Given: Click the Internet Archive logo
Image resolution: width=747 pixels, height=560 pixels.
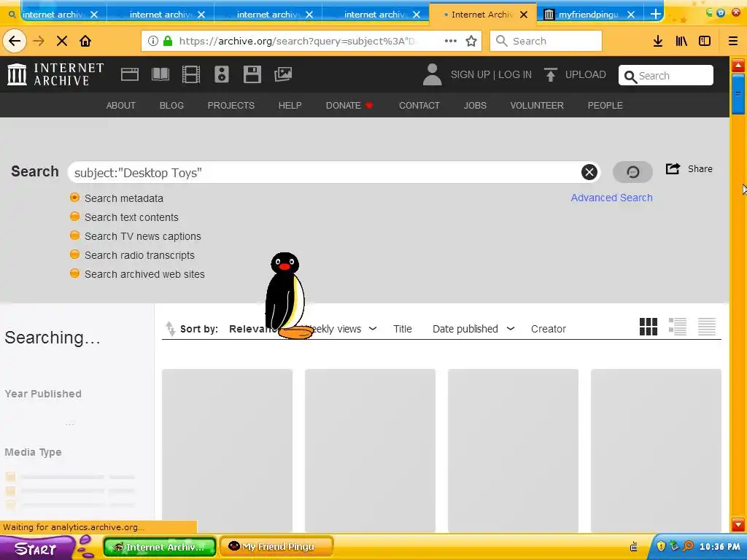Looking at the screenshot, I should tap(55, 75).
